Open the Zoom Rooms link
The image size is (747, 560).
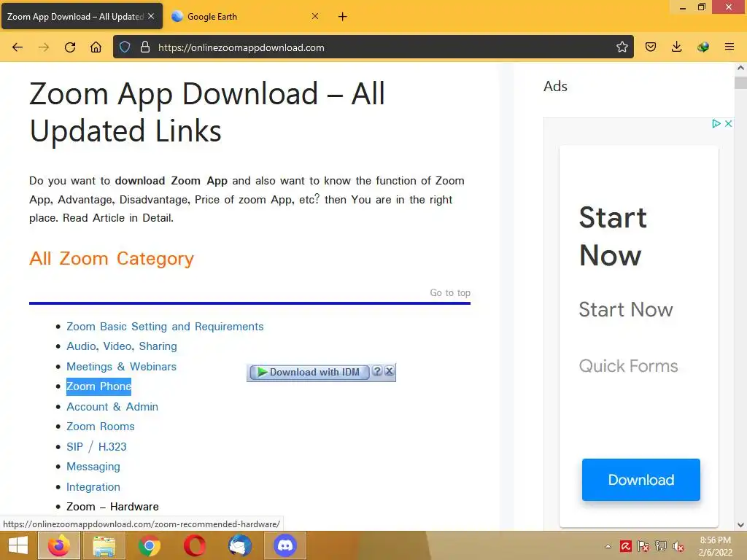pos(101,427)
